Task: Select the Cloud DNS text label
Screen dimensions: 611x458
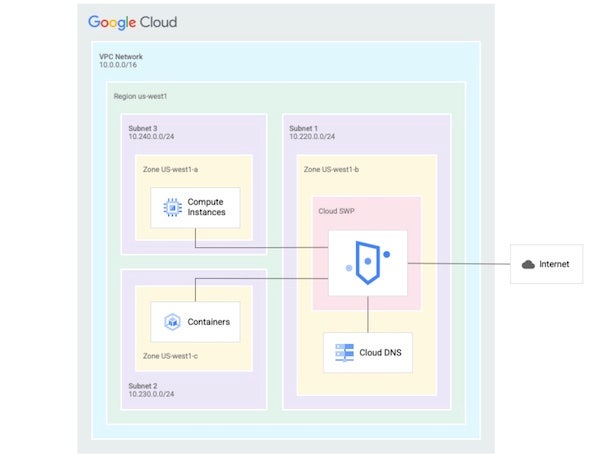Action: (381, 353)
